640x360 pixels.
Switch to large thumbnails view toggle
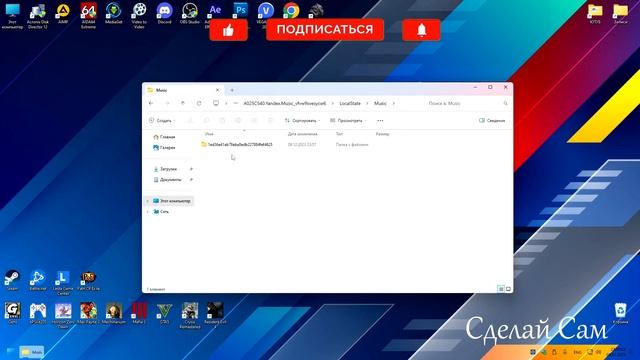508,289
